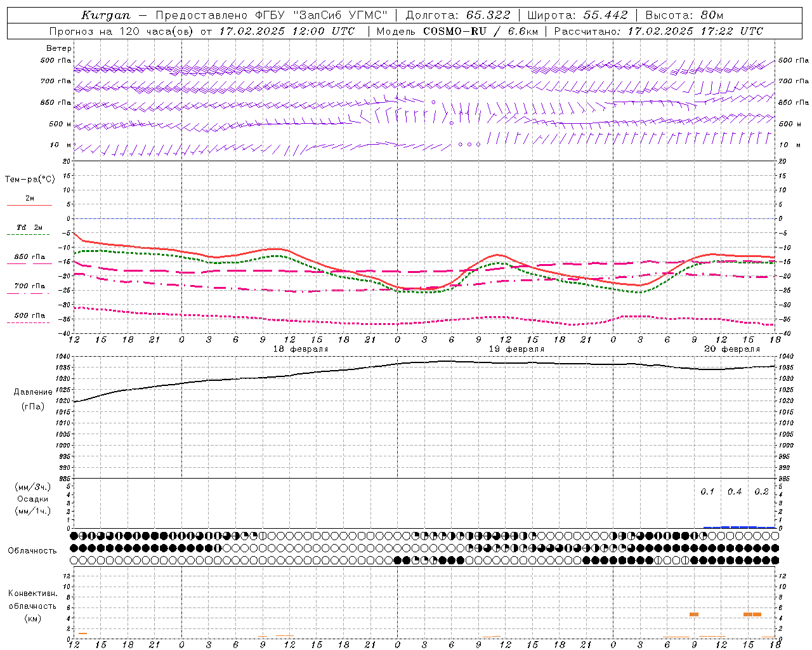
Task: Click the Давление pressure panel label
Action: pos(33,392)
